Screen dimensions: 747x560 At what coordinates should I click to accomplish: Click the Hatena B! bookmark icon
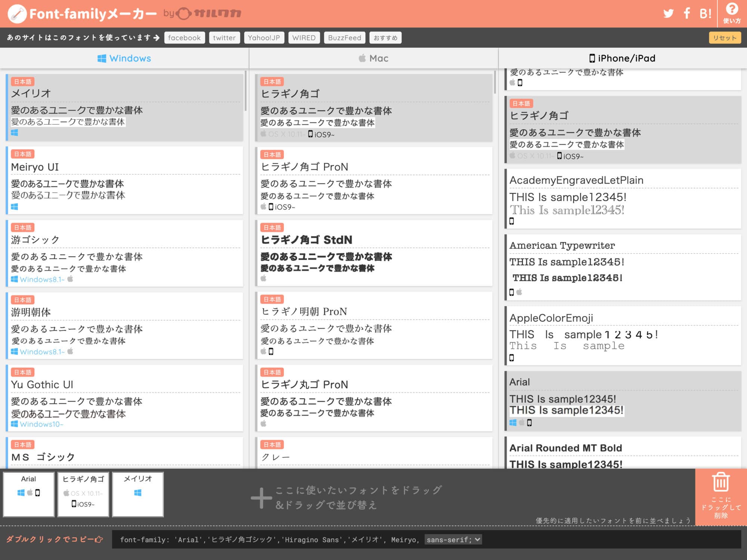point(705,14)
